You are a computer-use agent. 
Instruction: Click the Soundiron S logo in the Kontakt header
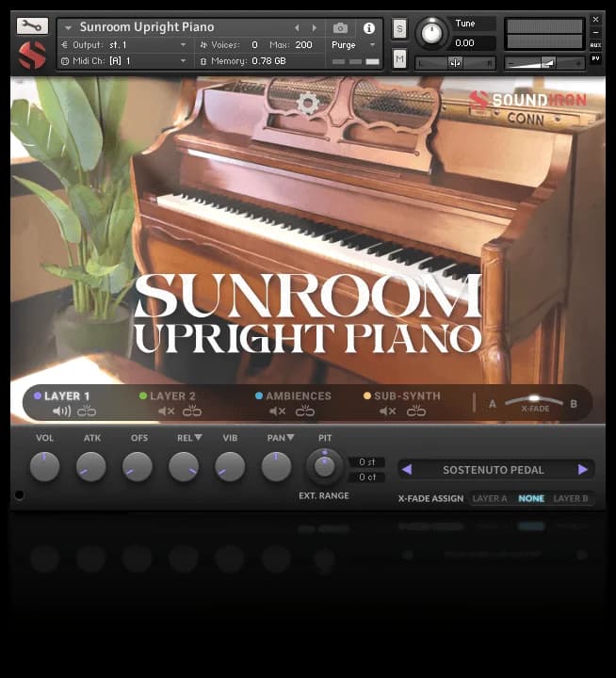click(x=32, y=55)
